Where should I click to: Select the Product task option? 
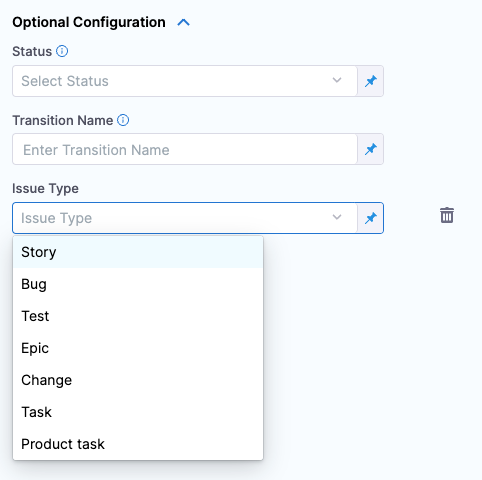coord(138,444)
